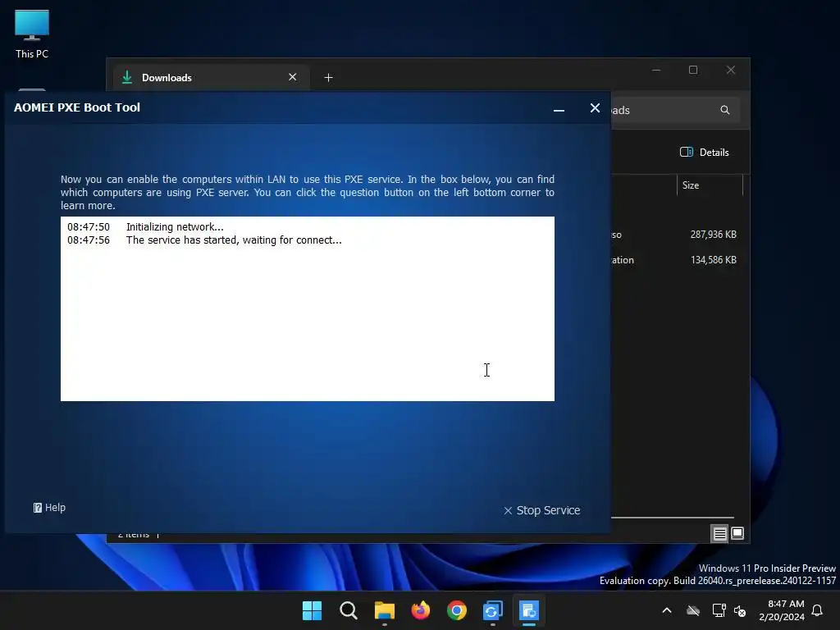Open network settings from the tray
Screen dimensions: 840x630
click(x=719, y=610)
